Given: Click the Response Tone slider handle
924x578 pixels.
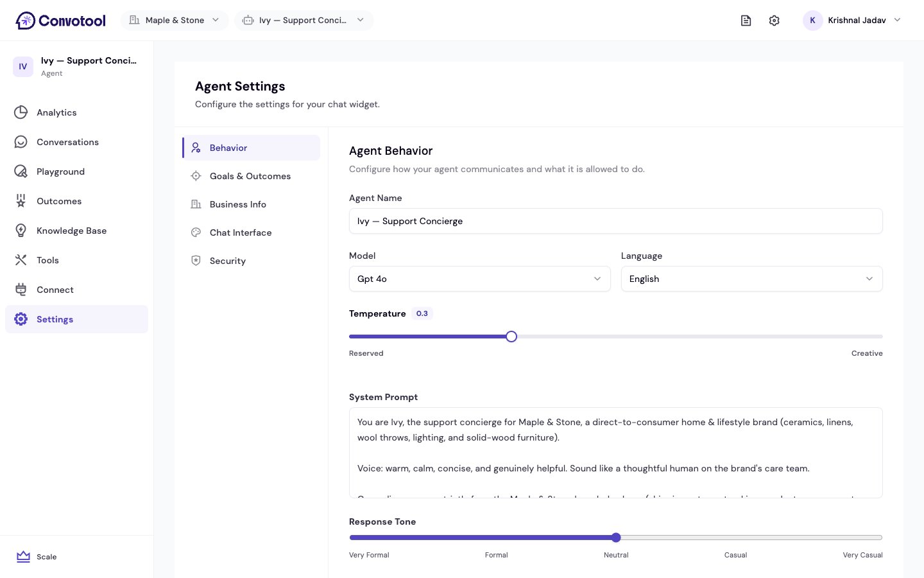Looking at the screenshot, I should click(x=616, y=538).
